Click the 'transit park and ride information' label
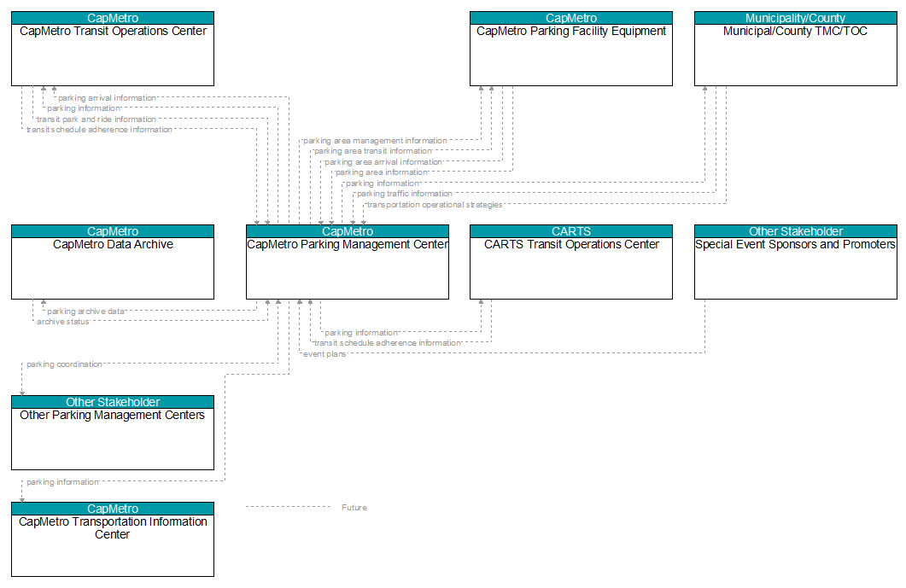This screenshot has width=906, height=588. tap(96, 119)
